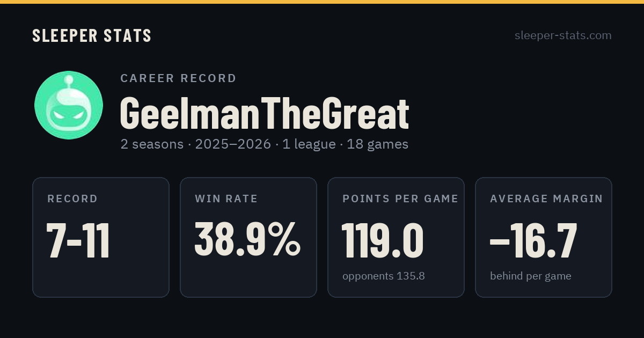Select the behind per game caption

(x=530, y=276)
